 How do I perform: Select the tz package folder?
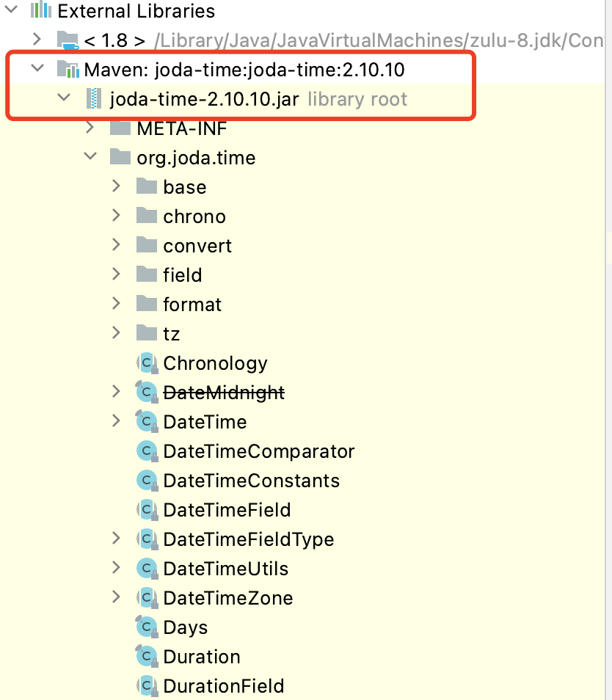[171, 334]
